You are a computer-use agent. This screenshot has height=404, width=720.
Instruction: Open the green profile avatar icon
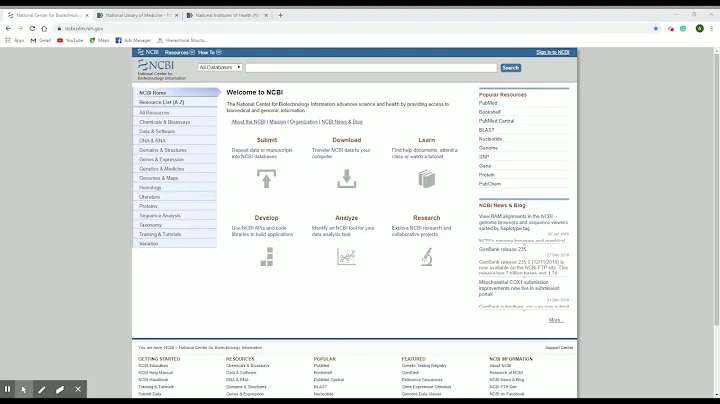pos(699,28)
